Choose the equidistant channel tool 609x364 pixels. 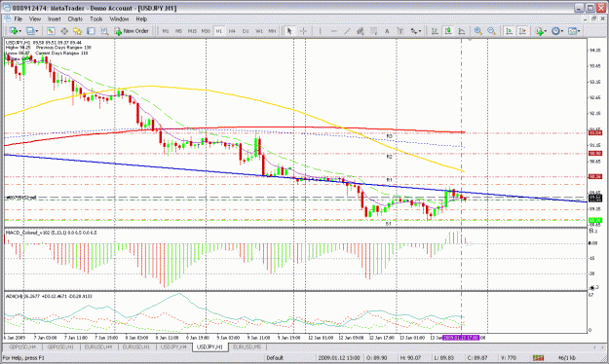pos(360,31)
